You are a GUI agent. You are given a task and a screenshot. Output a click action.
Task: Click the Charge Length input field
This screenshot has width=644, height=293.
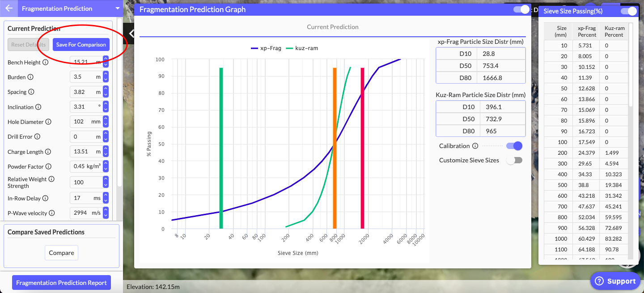coord(85,152)
